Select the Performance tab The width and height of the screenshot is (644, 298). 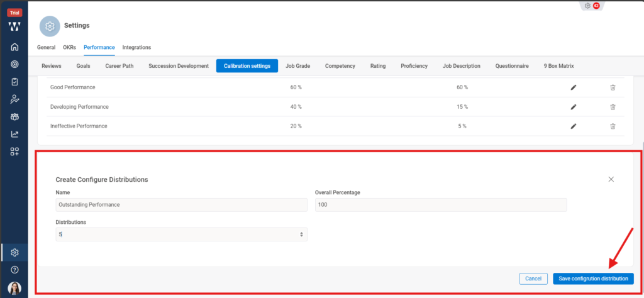pyautogui.click(x=99, y=47)
